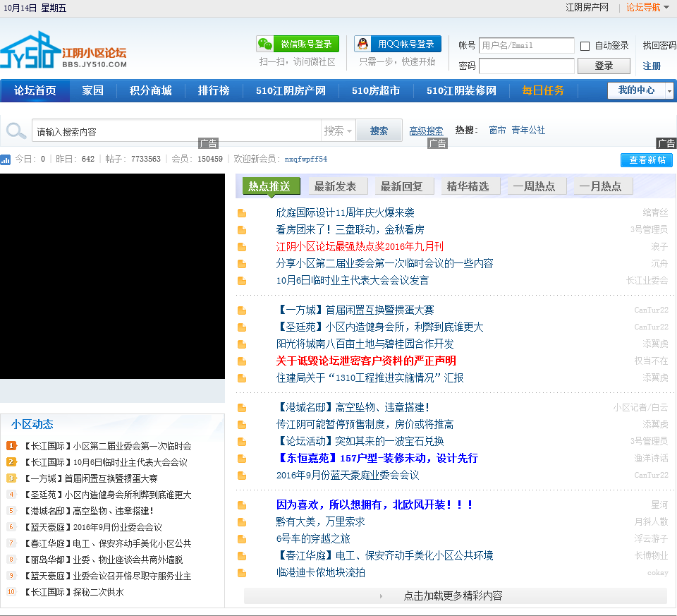The image size is (677, 616).
Task: Open 传江阴可能暂停预售制度 post
Action: pyautogui.click(x=365, y=425)
